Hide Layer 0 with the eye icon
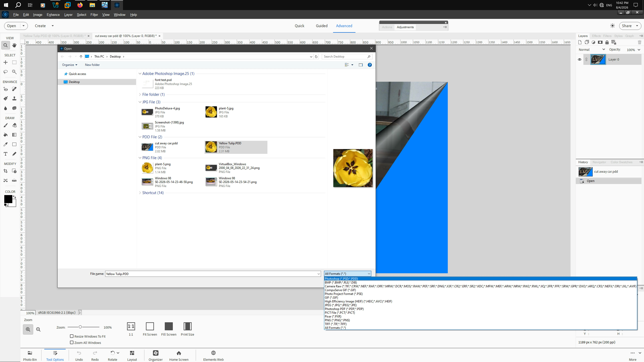 (x=579, y=59)
